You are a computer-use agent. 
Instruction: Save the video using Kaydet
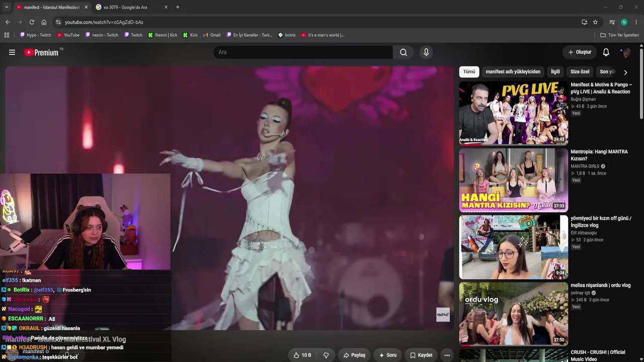coord(421,355)
